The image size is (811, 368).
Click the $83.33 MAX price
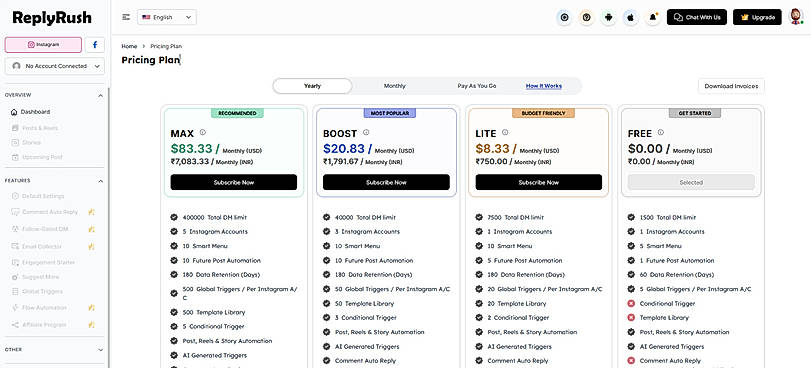[191, 149]
